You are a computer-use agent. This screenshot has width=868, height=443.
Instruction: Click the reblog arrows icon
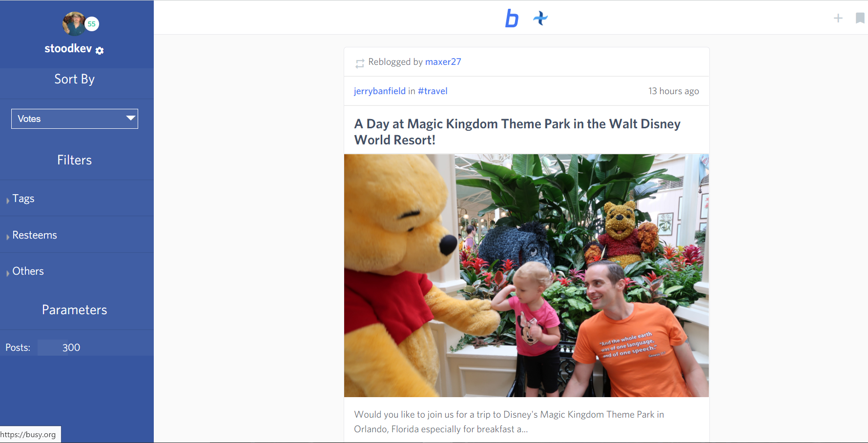point(360,63)
